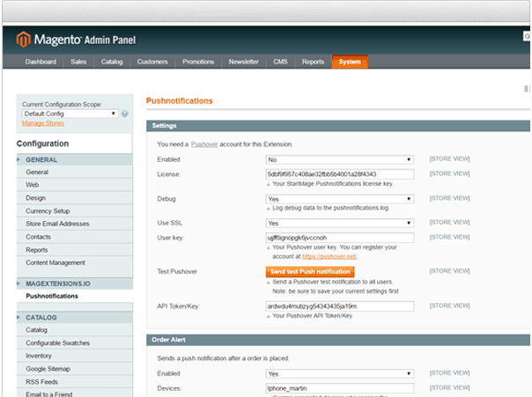Open the Customers menu
532x397 pixels.
(152, 62)
